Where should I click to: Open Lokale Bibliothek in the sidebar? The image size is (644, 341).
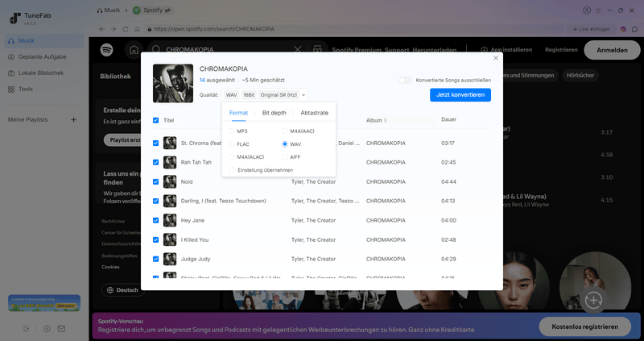(44, 73)
